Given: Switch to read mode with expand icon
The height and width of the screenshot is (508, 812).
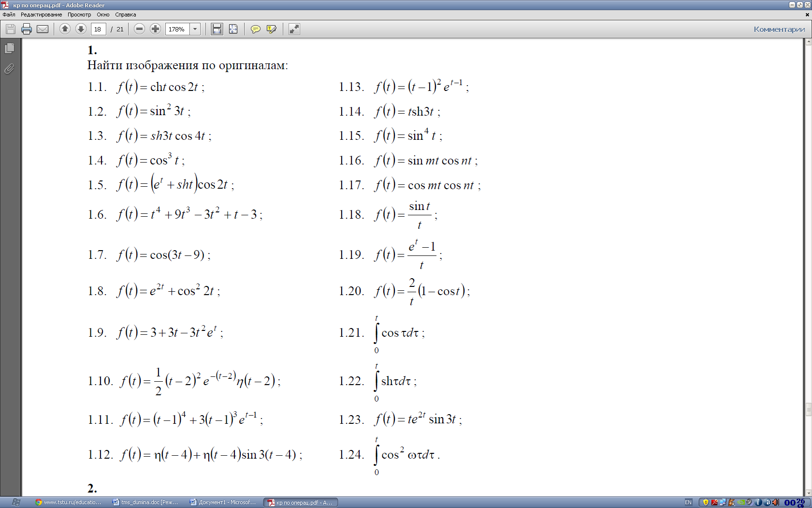Looking at the screenshot, I should click(294, 29).
